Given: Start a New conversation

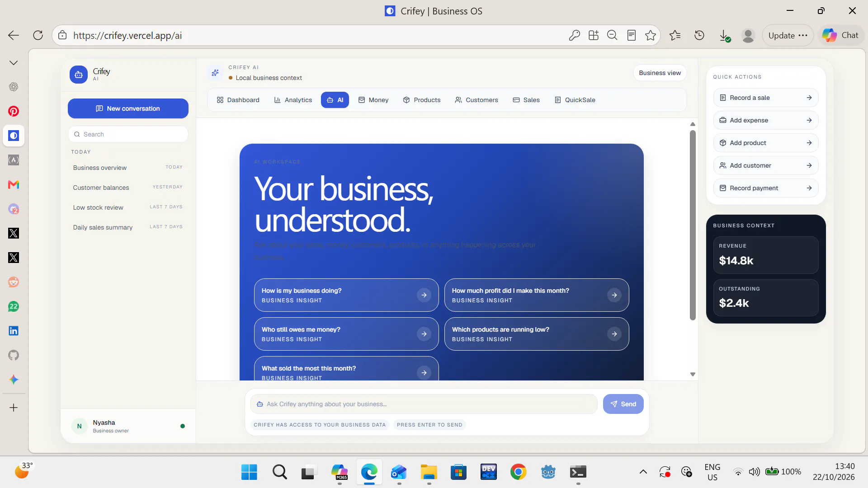Looking at the screenshot, I should coord(128,108).
